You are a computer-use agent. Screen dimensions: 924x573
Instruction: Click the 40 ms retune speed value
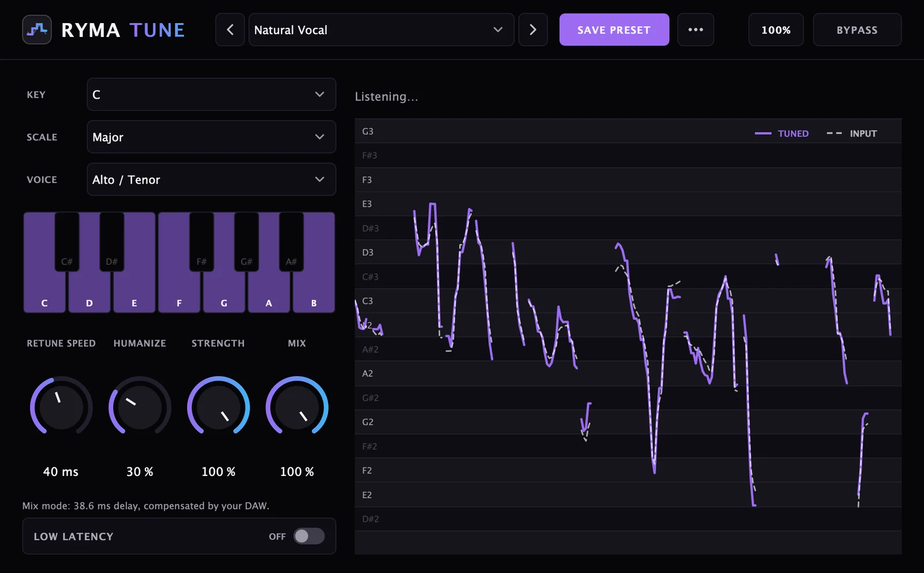[x=61, y=471]
